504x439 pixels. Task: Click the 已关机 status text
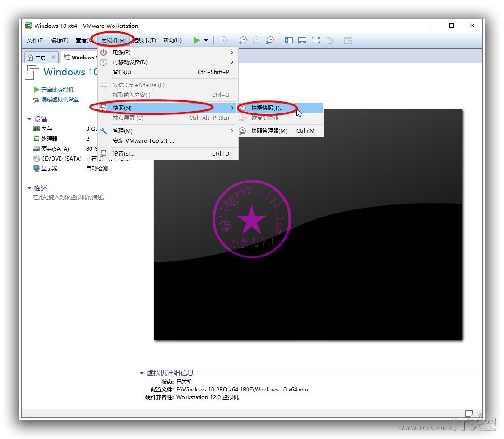[184, 382]
